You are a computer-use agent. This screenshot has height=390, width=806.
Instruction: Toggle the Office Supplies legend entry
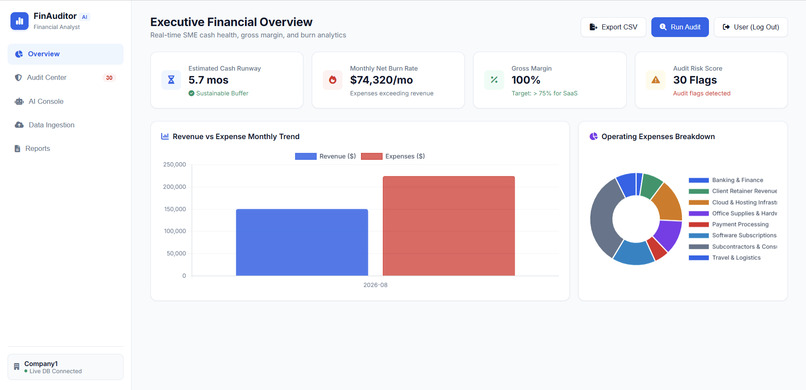tap(733, 213)
